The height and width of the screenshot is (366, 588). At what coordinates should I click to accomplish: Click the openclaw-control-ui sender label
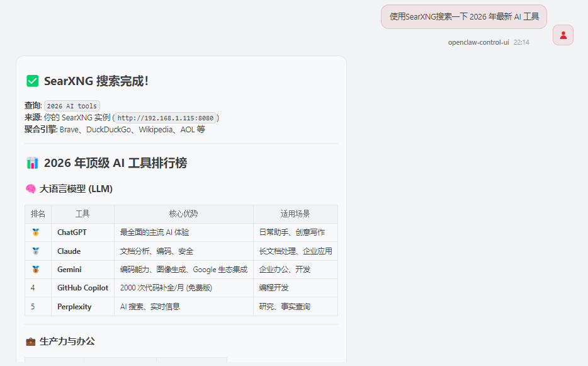(478, 42)
